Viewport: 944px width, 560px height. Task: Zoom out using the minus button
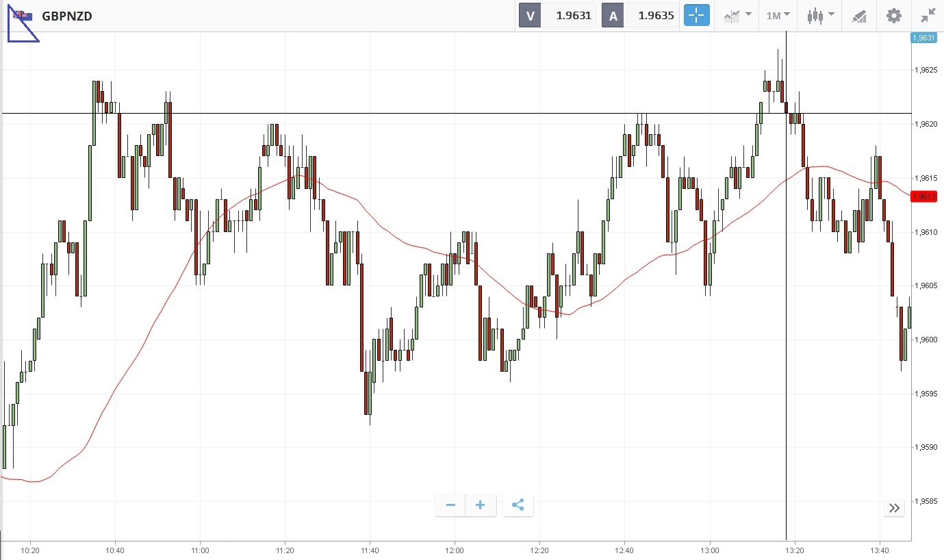click(x=450, y=505)
